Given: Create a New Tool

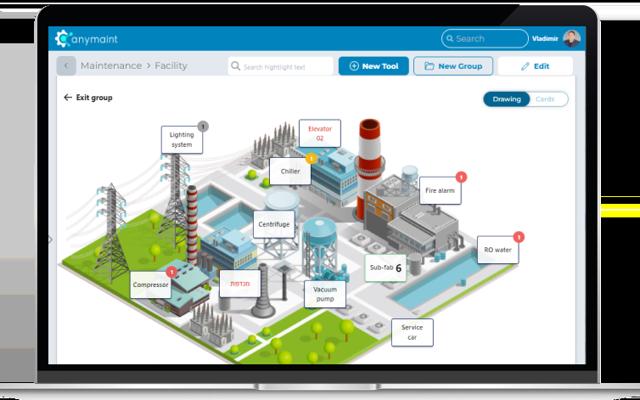Looking at the screenshot, I should pyautogui.click(x=373, y=66).
